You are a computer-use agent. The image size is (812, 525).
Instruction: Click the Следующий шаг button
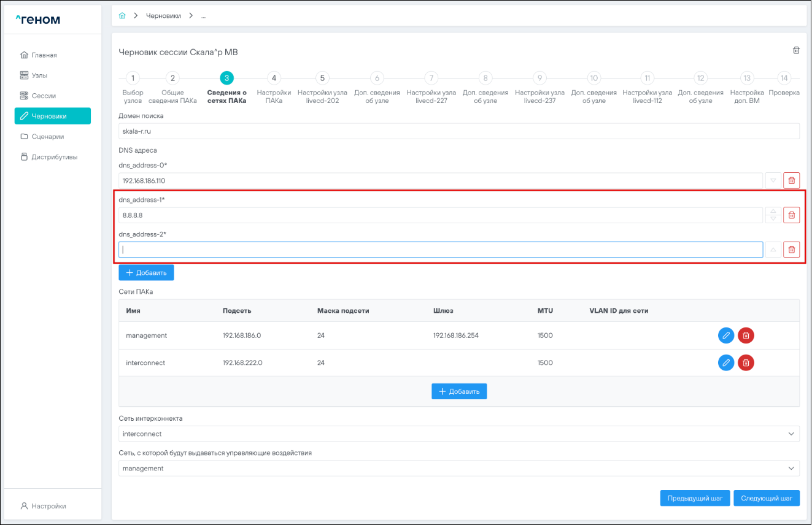coord(766,498)
